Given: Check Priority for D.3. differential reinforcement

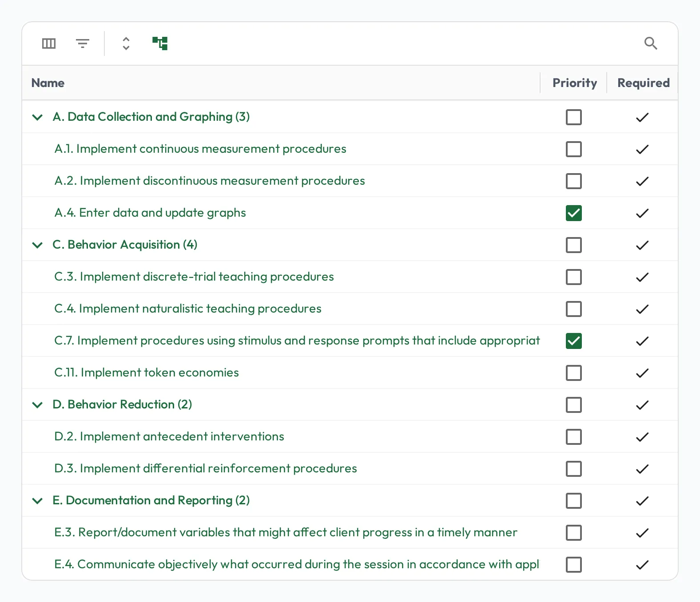Looking at the screenshot, I should pyautogui.click(x=574, y=469).
